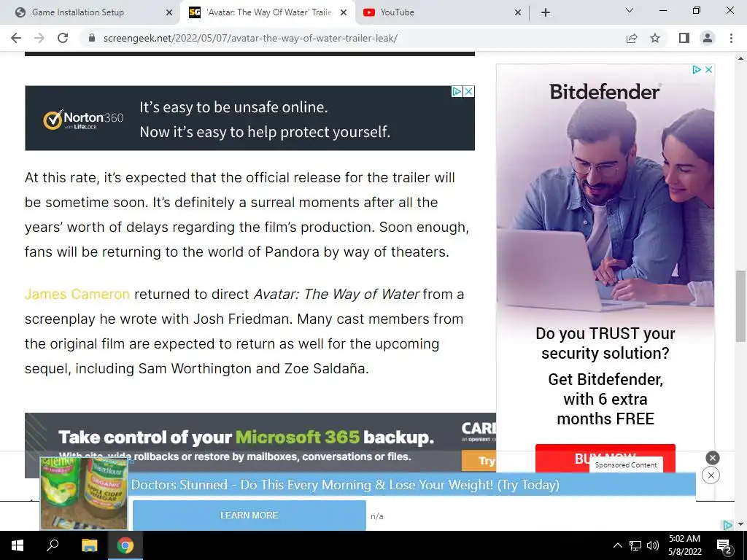The width and height of the screenshot is (747, 560).
Task: Open AdChoices on the Norton ad
Action: 457,91
